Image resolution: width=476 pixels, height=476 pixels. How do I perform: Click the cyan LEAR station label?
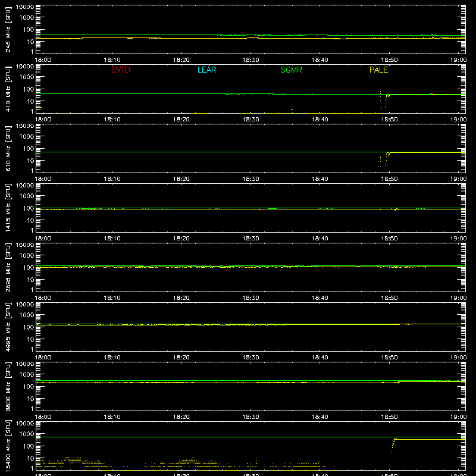(206, 70)
